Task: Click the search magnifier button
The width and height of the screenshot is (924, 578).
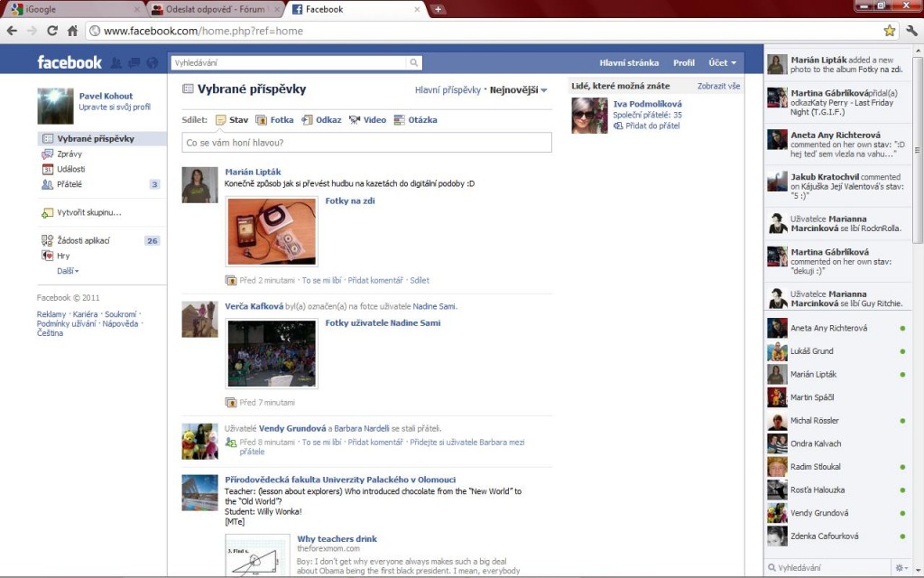Action: pyautogui.click(x=413, y=62)
